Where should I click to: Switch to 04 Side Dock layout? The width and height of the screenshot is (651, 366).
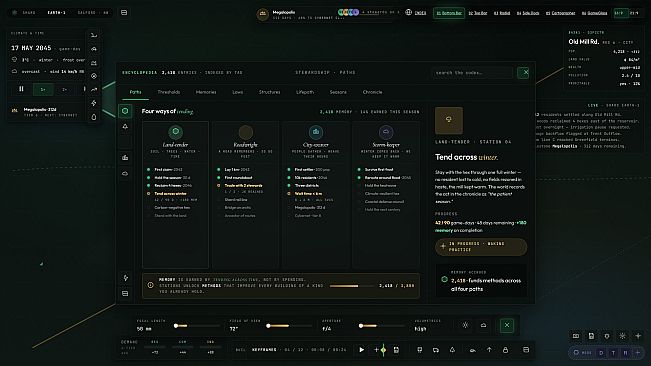528,13
